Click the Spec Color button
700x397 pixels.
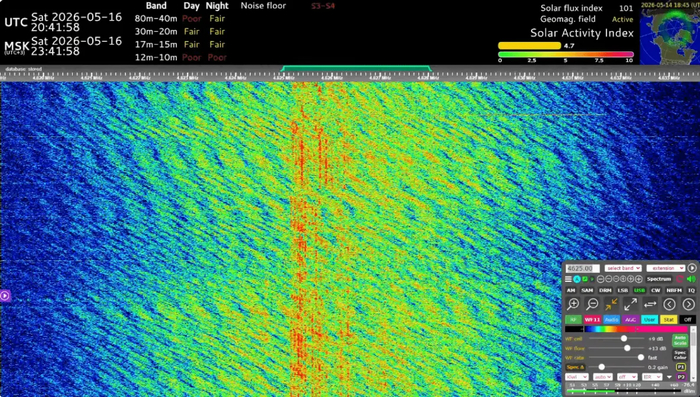click(680, 356)
